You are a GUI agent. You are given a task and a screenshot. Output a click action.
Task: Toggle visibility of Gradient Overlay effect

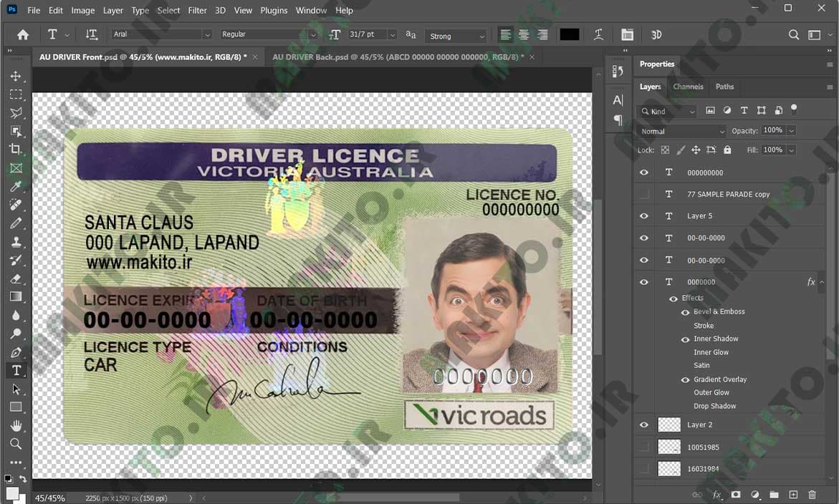coord(685,380)
